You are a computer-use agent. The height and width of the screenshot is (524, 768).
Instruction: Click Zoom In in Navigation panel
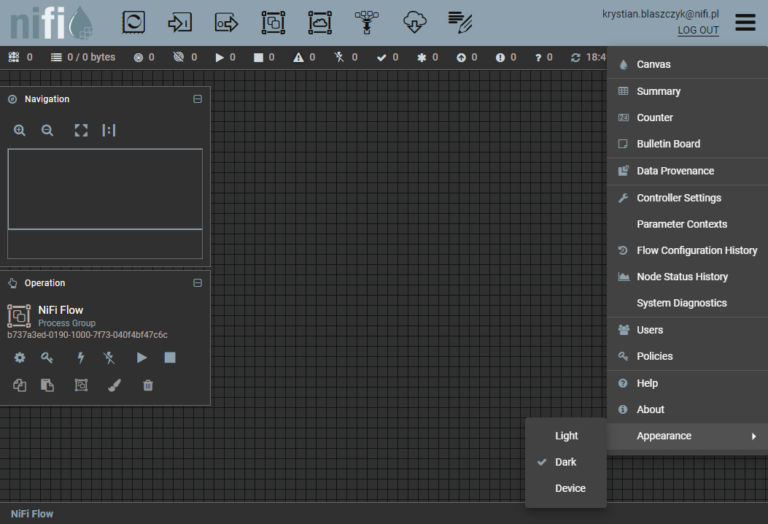20,130
